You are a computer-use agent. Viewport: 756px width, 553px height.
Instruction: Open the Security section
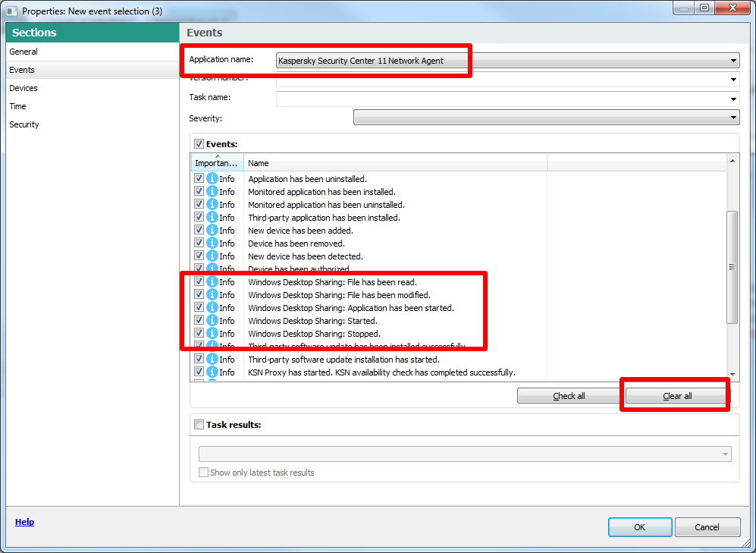click(x=92, y=124)
